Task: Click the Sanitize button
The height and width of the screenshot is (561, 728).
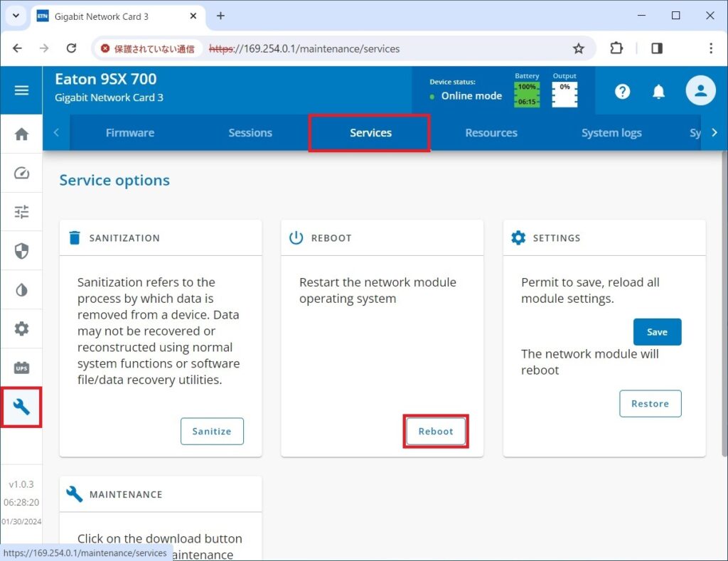Action: (x=212, y=432)
